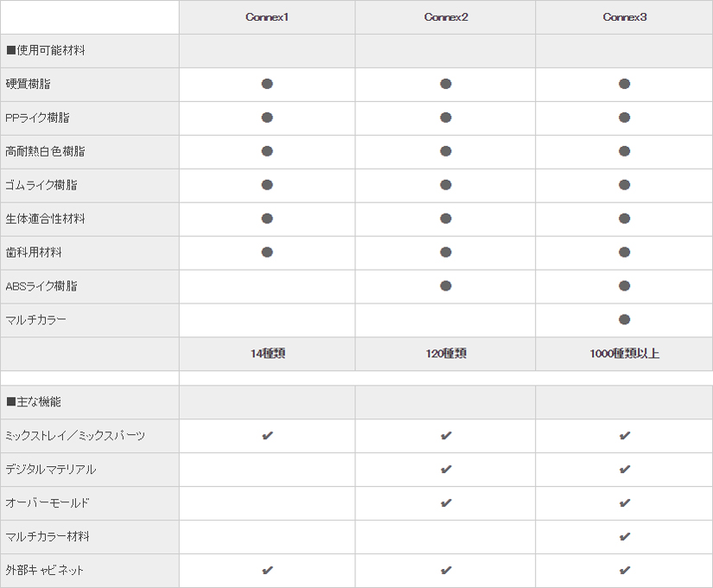The image size is (713, 588).
Task: Select the 外部キャビネット row label
Action: [x=45, y=570]
